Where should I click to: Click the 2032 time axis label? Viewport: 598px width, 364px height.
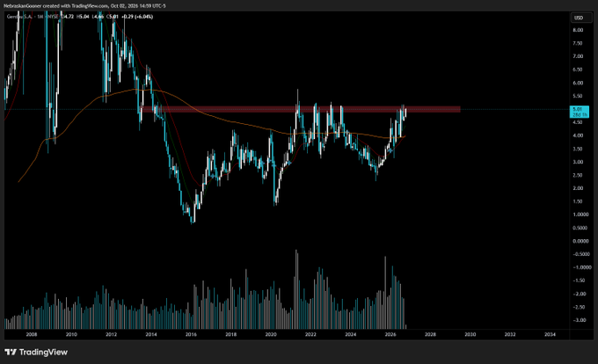[510, 335]
